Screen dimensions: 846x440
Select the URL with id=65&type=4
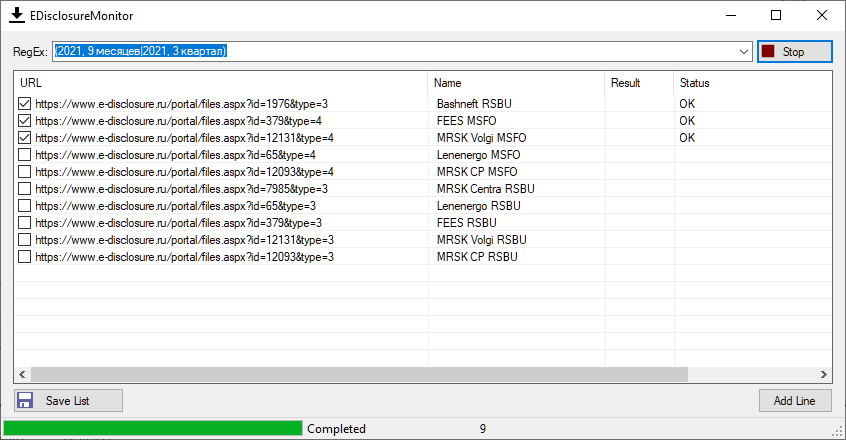pos(175,155)
